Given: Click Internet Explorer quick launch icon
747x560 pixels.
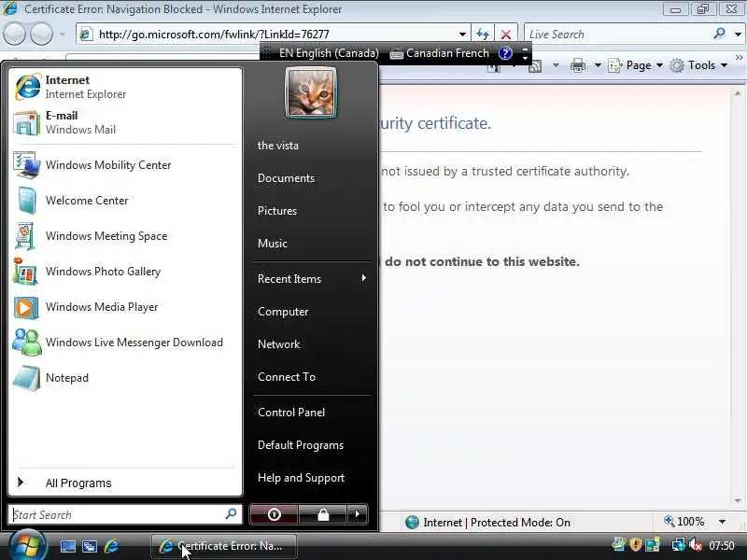Looking at the screenshot, I should 111,546.
